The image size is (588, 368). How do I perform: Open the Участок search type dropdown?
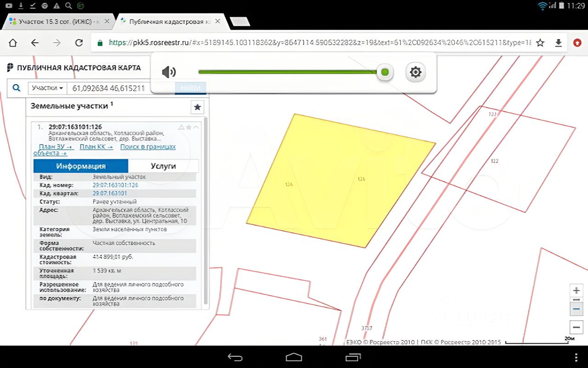[x=47, y=88]
